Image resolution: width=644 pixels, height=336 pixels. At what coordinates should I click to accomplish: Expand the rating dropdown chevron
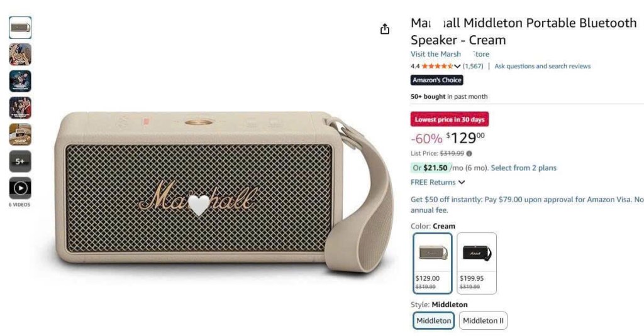457,66
